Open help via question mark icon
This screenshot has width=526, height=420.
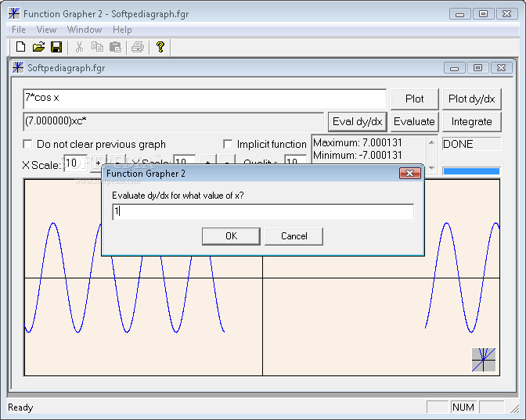coord(160,47)
